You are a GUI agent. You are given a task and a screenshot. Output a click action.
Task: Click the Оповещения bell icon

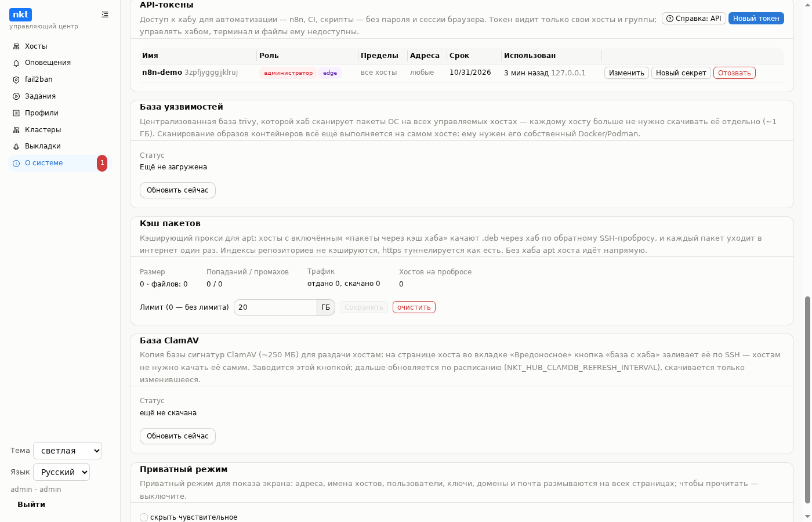(x=16, y=63)
